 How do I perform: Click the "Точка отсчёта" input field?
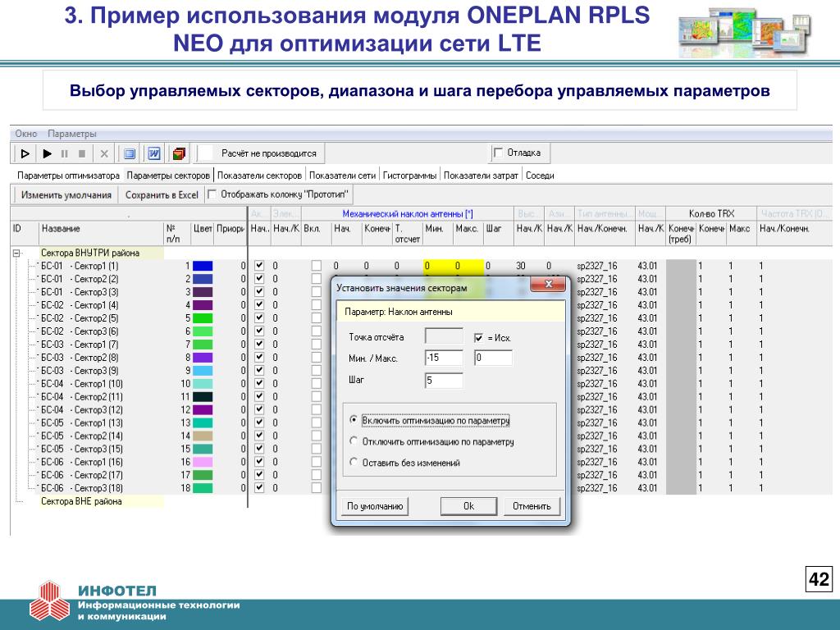click(x=444, y=336)
